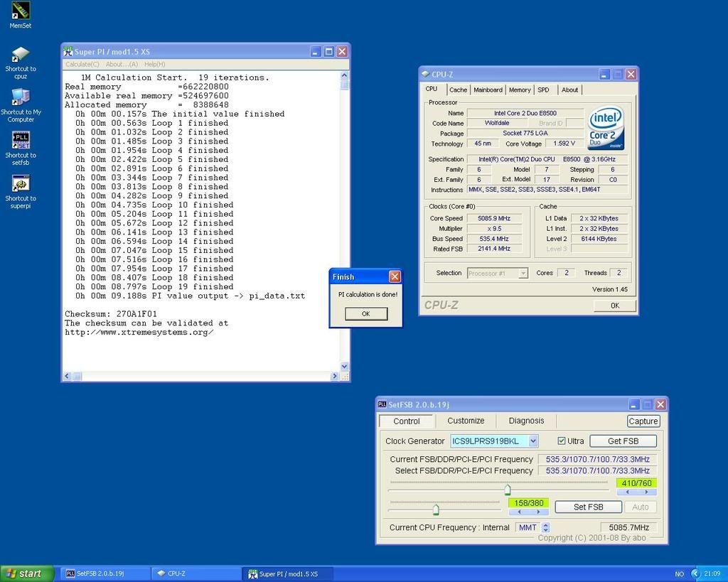Click OK in the Finish dialog
The width and height of the screenshot is (728, 582).
pyautogui.click(x=366, y=314)
